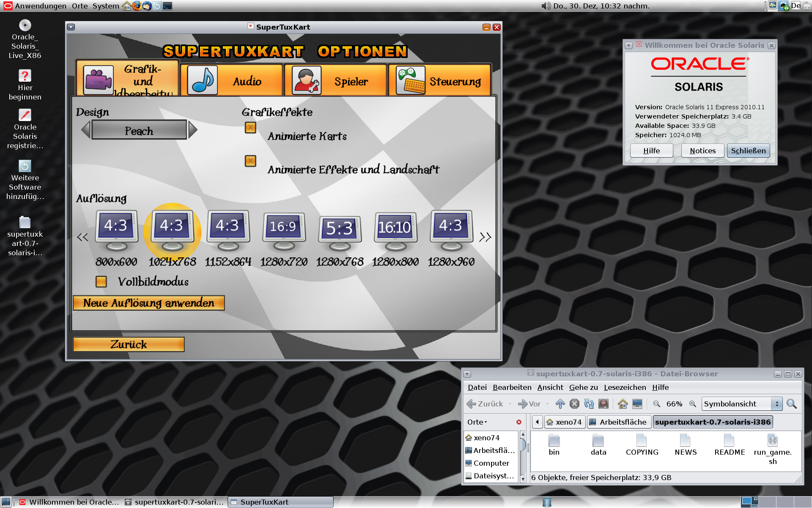Screen dimensions: 812x508
Task: Select the 1280x960 resolution monitor icon
Action: pyautogui.click(x=451, y=231)
